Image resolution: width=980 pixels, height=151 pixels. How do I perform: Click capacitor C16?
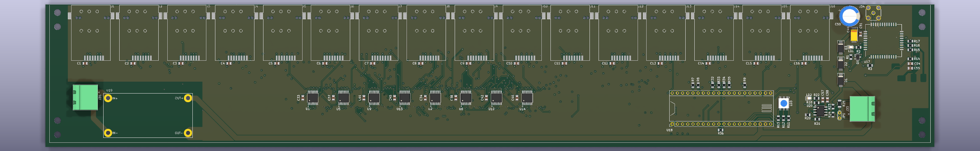click(804, 64)
